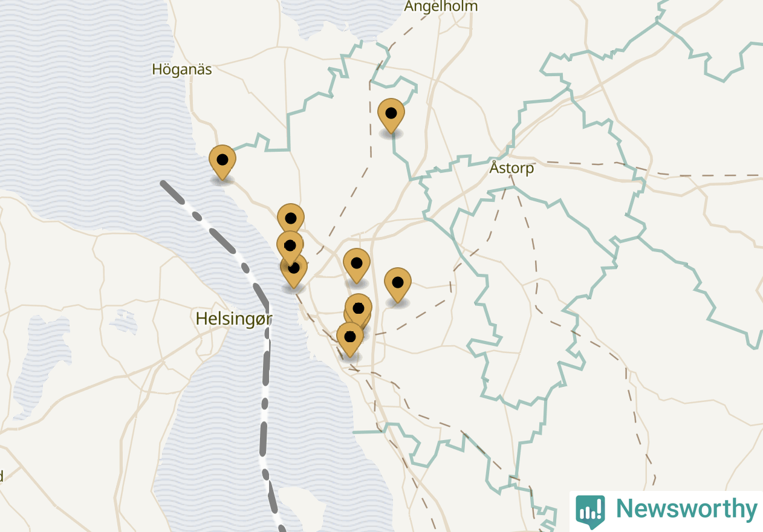
Task: Select the Ängelholm town label
Action: coord(441,6)
